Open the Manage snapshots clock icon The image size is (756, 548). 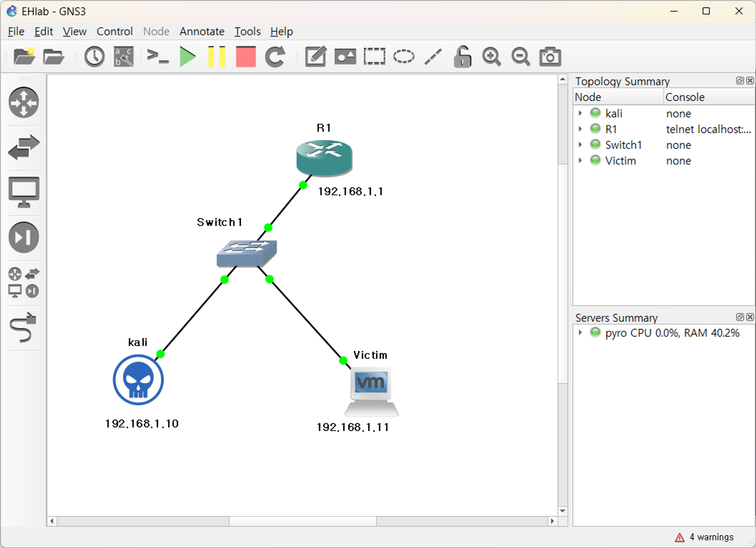point(94,57)
